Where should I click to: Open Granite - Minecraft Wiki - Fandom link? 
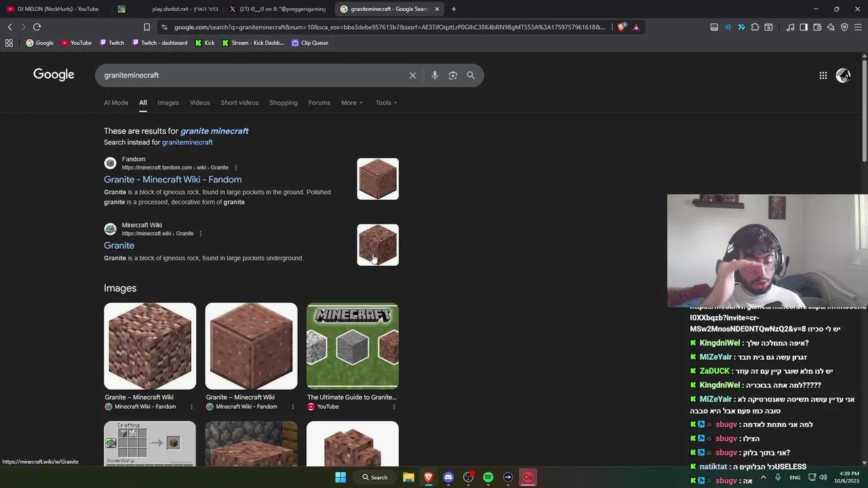click(172, 180)
